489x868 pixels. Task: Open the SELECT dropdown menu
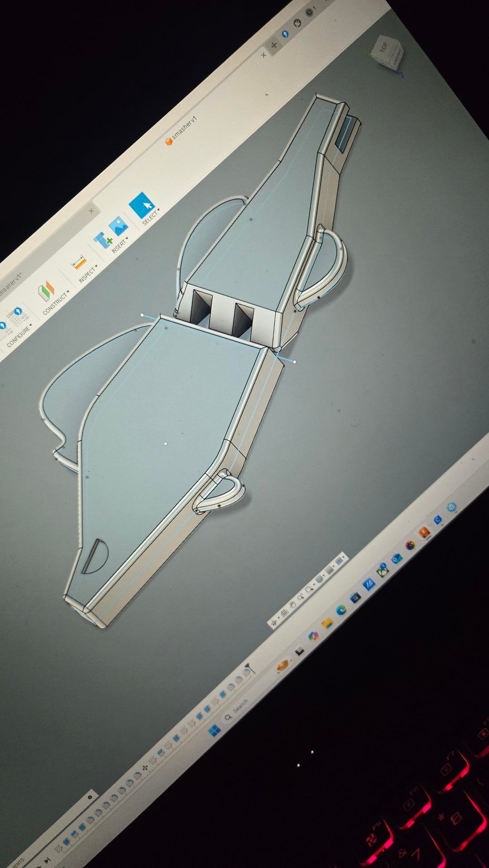pyautogui.click(x=151, y=217)
